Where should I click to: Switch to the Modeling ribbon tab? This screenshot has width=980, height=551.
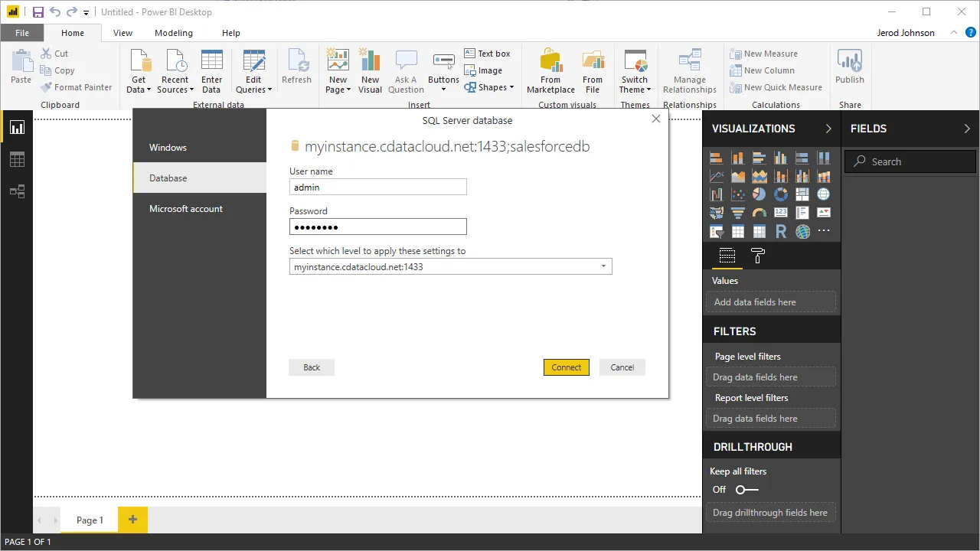coord(173,33)
